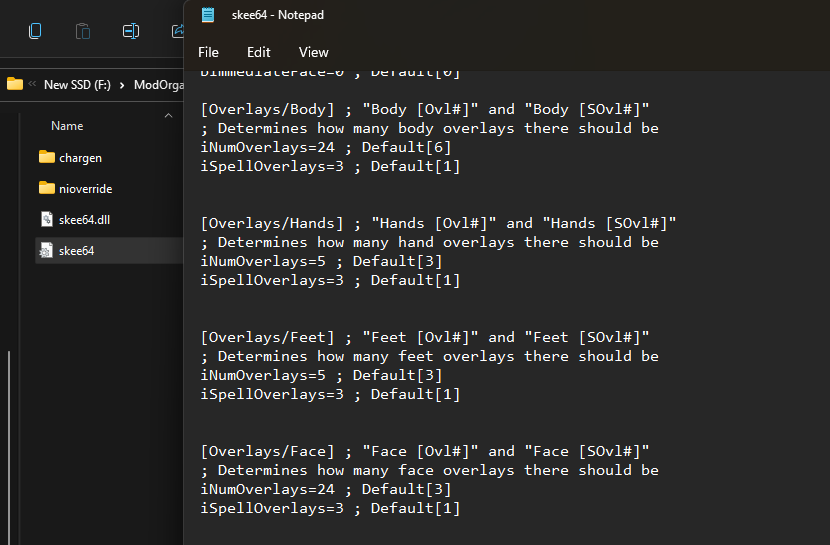Viewport: 830px width, 545px height.
Task: Open the File menu in Notepad
Action: click(208, 52)
